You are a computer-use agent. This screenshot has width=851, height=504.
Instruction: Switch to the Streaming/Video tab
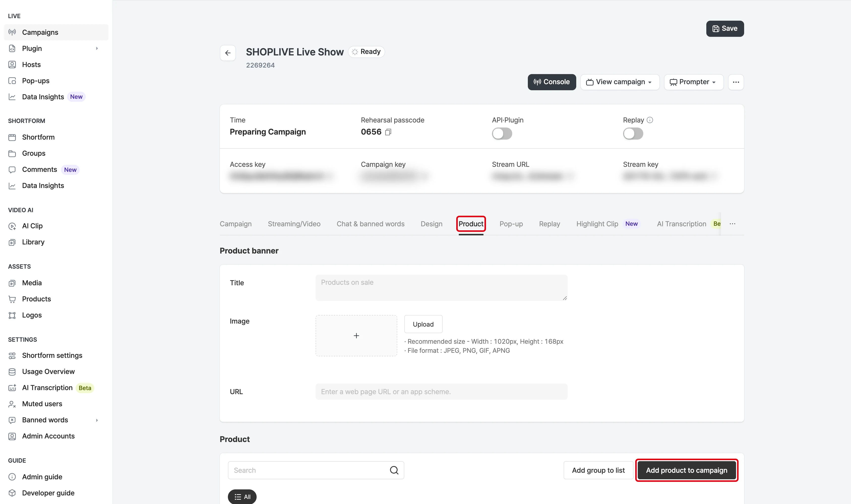[294, 224]
